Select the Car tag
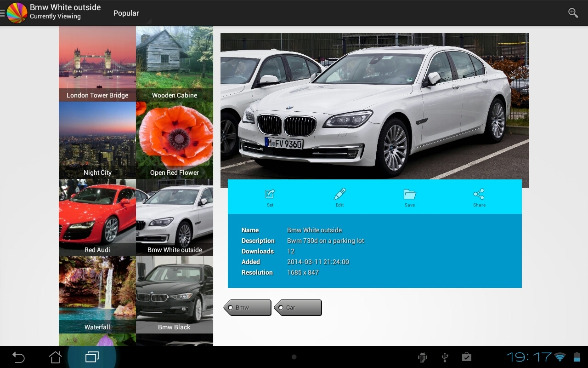The height and width of the screenshot is (368, 588). coord(298,308)
